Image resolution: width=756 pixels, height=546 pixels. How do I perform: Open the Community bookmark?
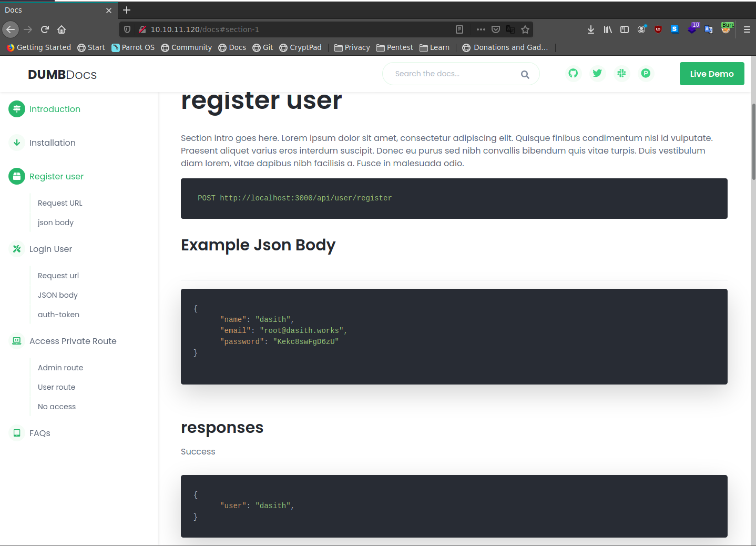point(187,47)
